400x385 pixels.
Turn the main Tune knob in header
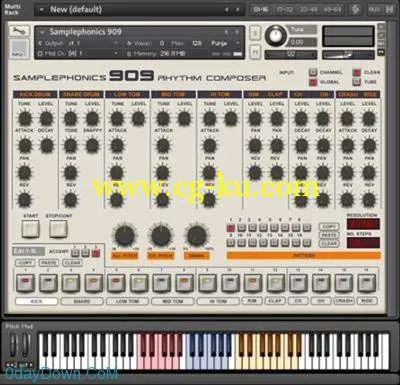[x=275, y=35]
